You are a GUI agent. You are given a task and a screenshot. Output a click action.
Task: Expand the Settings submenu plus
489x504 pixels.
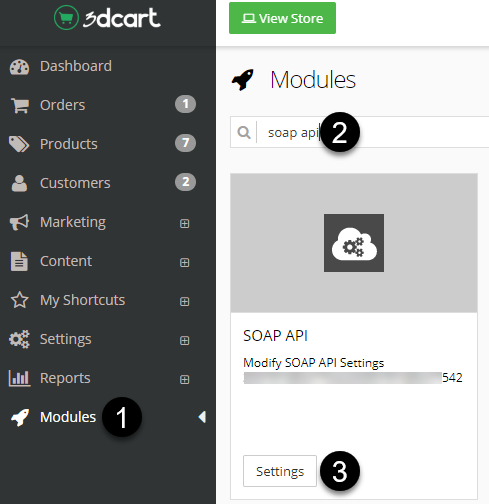pos(185,340)
